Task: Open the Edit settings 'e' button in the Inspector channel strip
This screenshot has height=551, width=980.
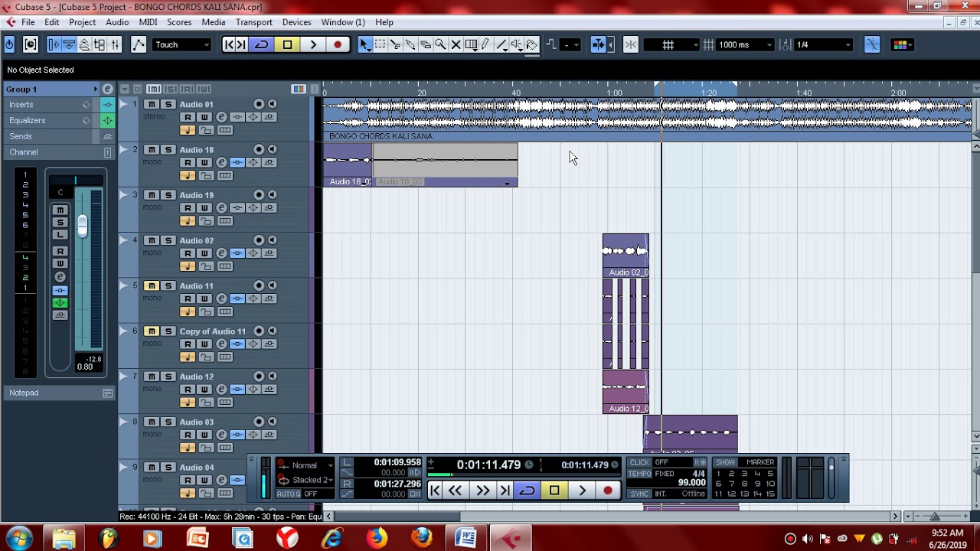Action: pyautogui.click(x=60, y=277)
